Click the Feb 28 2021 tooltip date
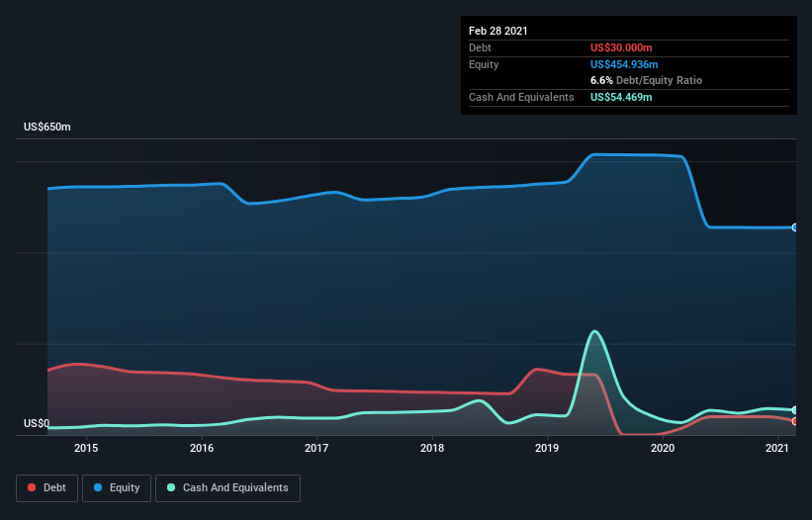 [498, 31]
